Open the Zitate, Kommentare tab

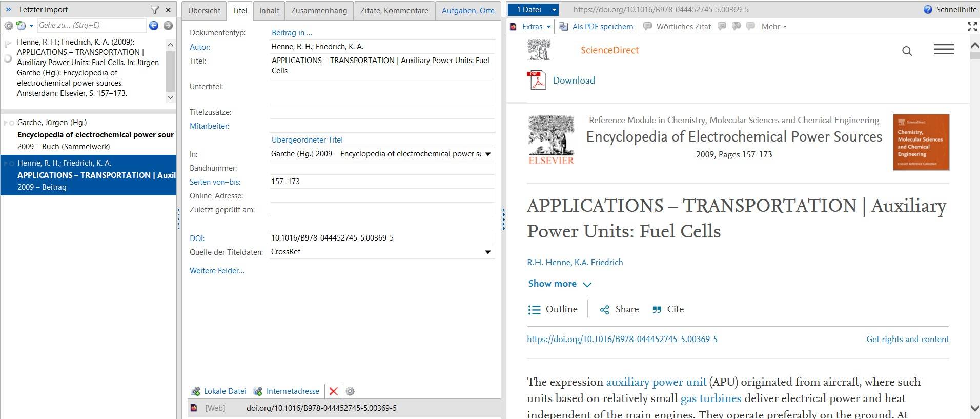[x=394, y=10]
